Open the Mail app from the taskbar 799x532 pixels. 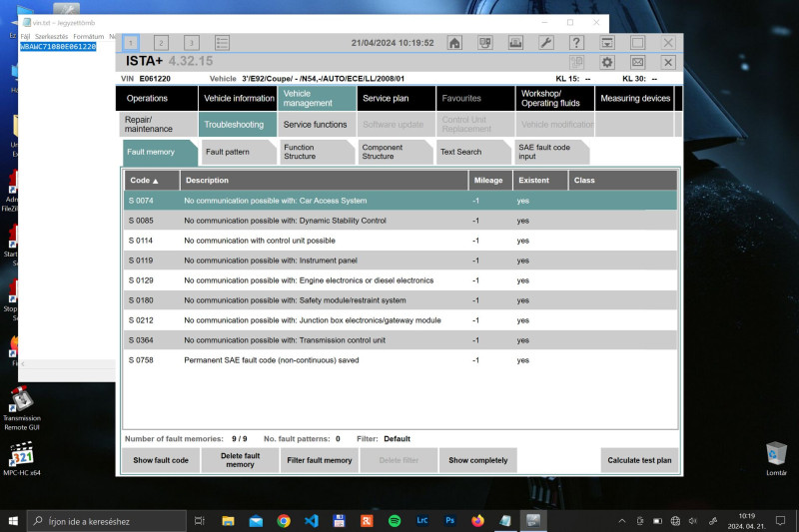(256, 521)
